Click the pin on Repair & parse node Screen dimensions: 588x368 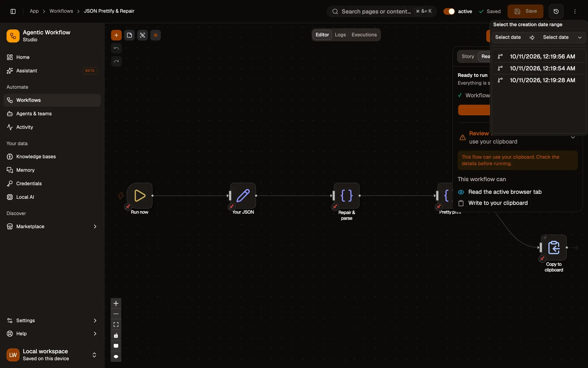pos(335,207)
